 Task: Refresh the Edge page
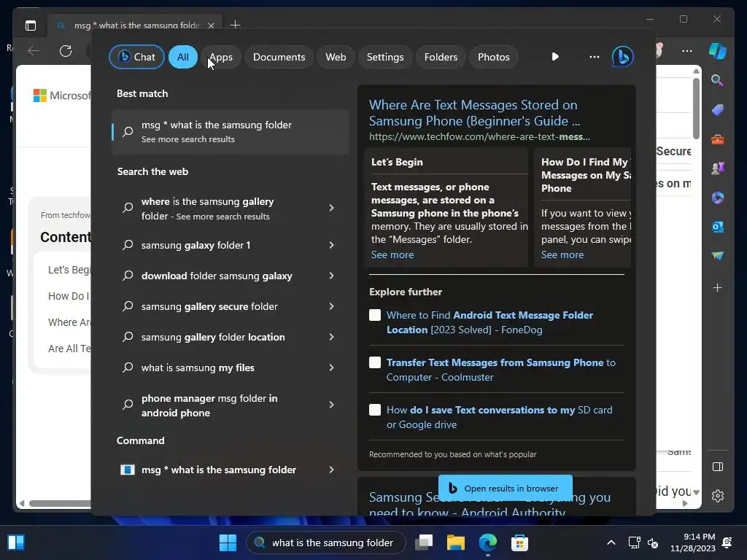66,51
